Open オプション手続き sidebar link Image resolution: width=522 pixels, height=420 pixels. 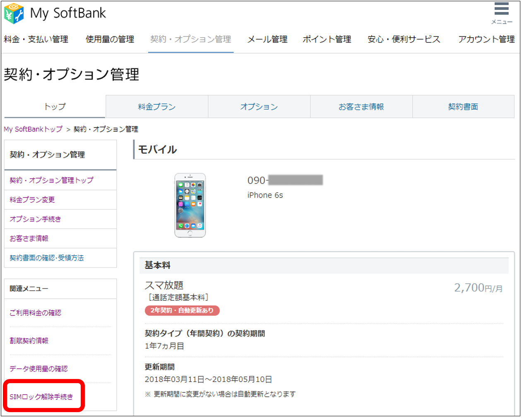pyautogui.click(x=35, y=219)
